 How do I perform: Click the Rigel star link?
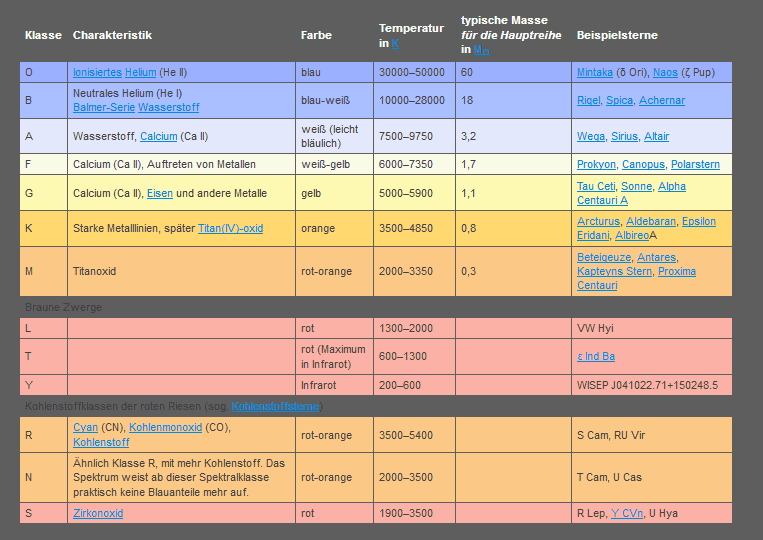588,100
